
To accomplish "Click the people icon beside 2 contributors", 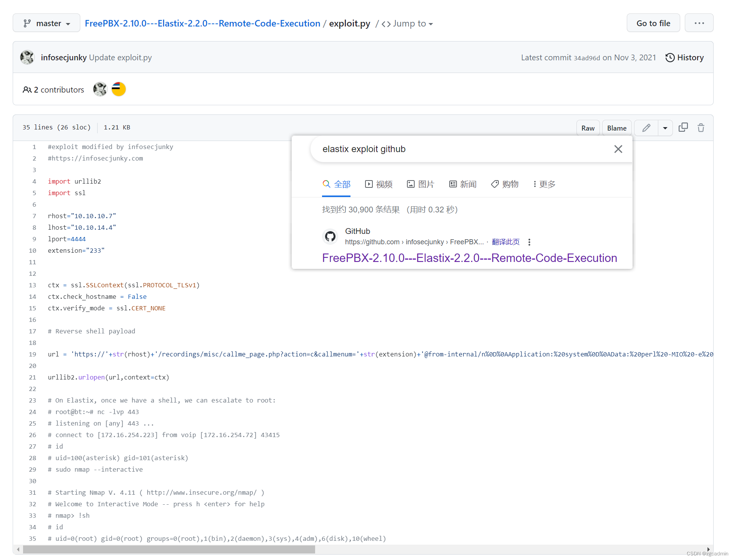I will pos(27,89).
